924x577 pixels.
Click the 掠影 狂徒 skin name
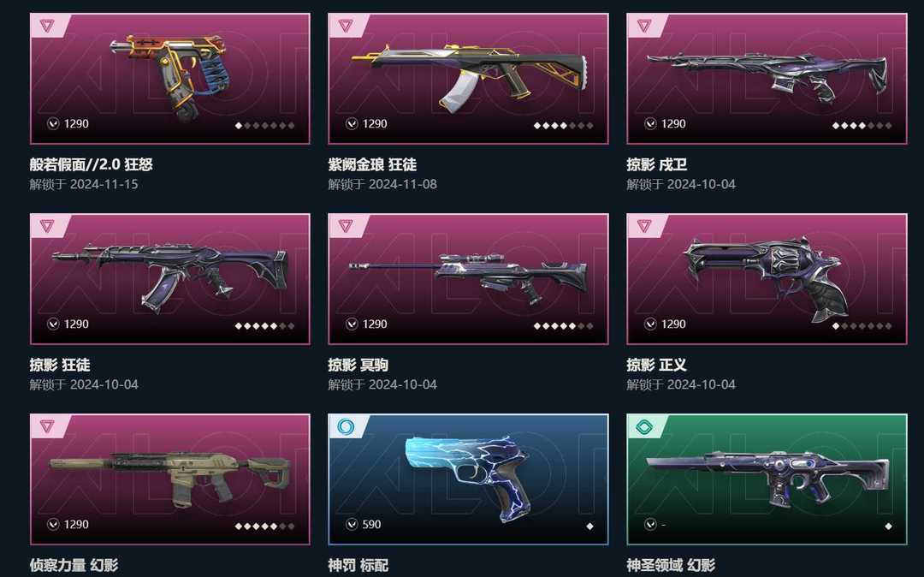point(60,365)
